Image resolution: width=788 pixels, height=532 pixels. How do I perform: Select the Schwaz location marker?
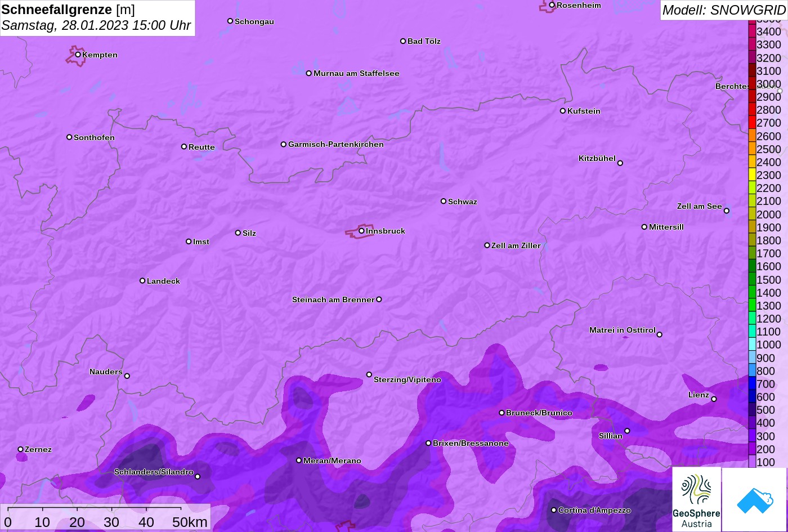pyautogui.click(x=444, y=201)
